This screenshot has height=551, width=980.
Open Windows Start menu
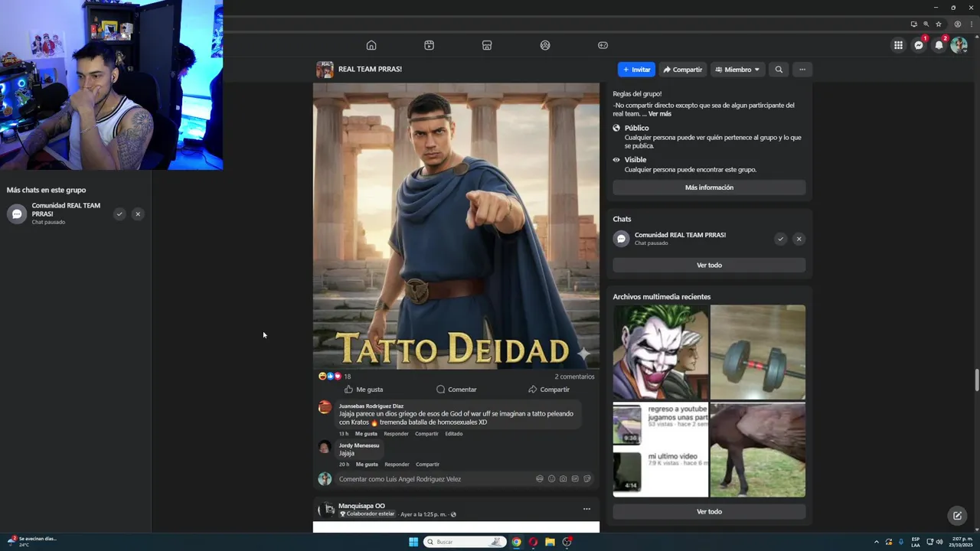pos(413,542)
